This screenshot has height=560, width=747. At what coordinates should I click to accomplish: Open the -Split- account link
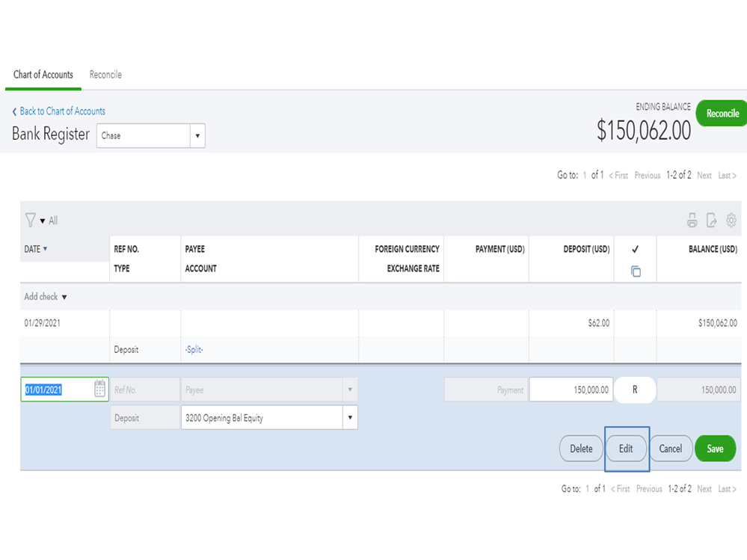click(194, 349)
